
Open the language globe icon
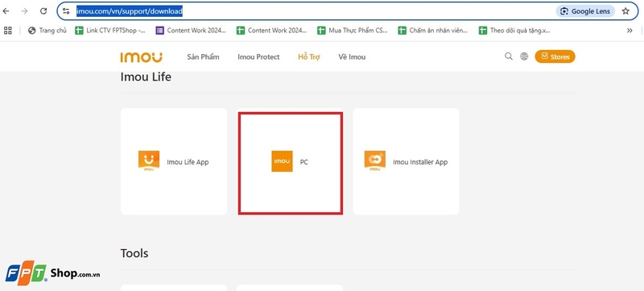(x=524, y=56)
